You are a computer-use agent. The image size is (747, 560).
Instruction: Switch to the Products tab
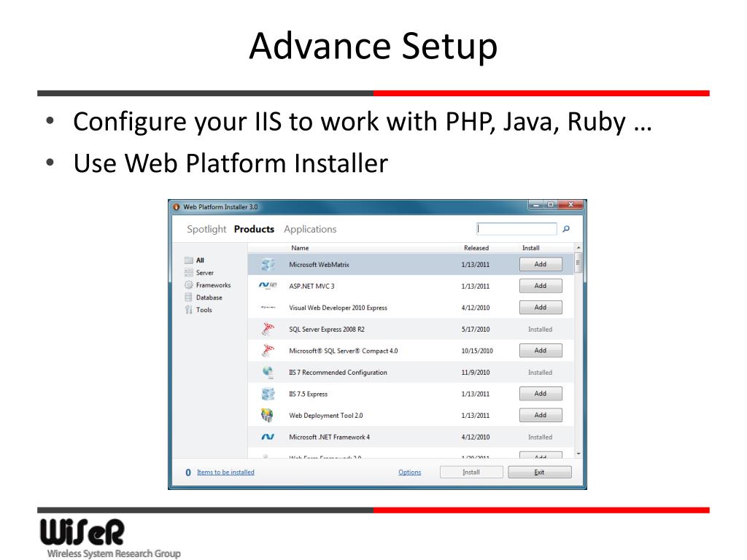[254, 229]
